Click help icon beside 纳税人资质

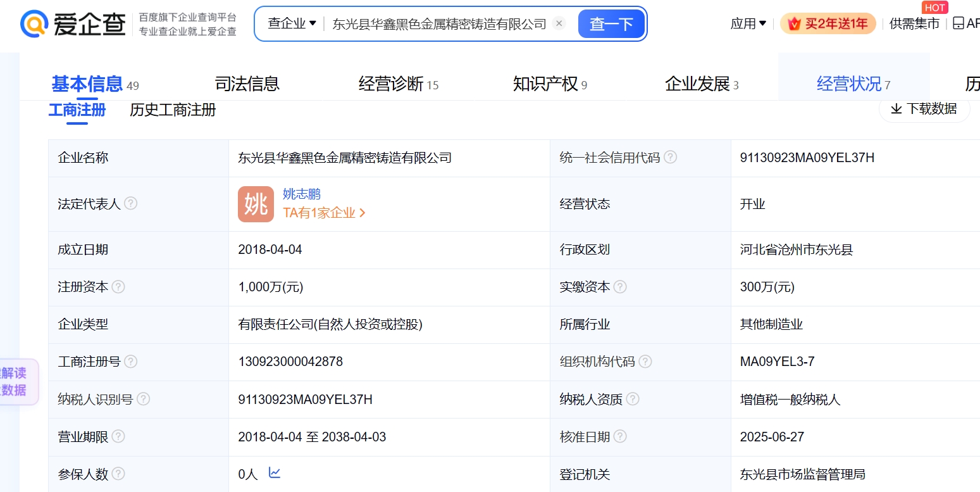[x=633, y=399]
